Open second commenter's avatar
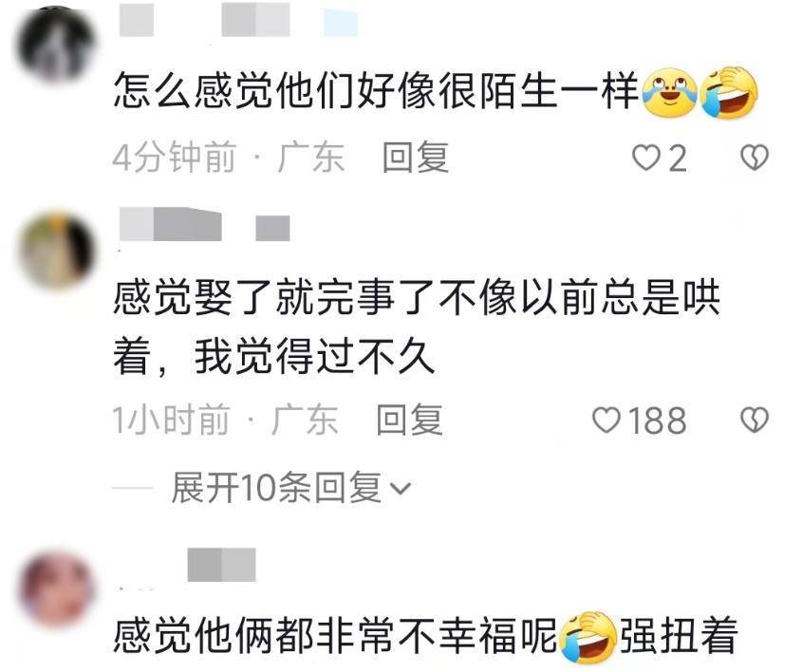Viewport: 802px width, 672px height. click(x=56, y=252)
